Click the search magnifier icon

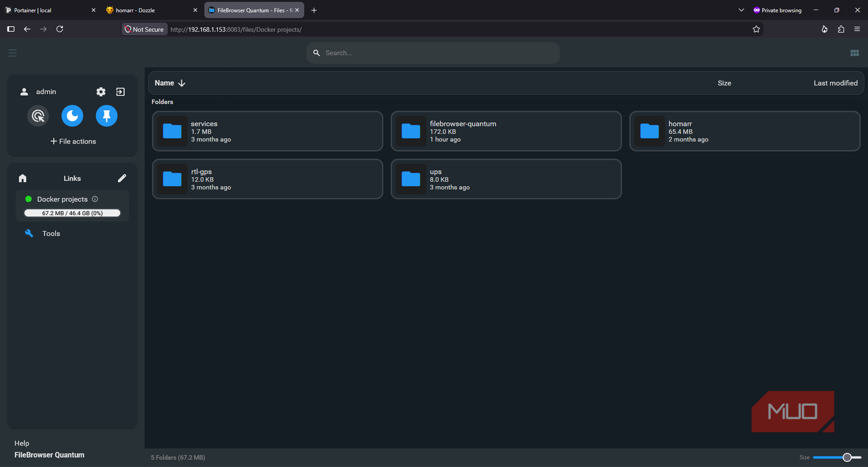(x=317, y=53)
